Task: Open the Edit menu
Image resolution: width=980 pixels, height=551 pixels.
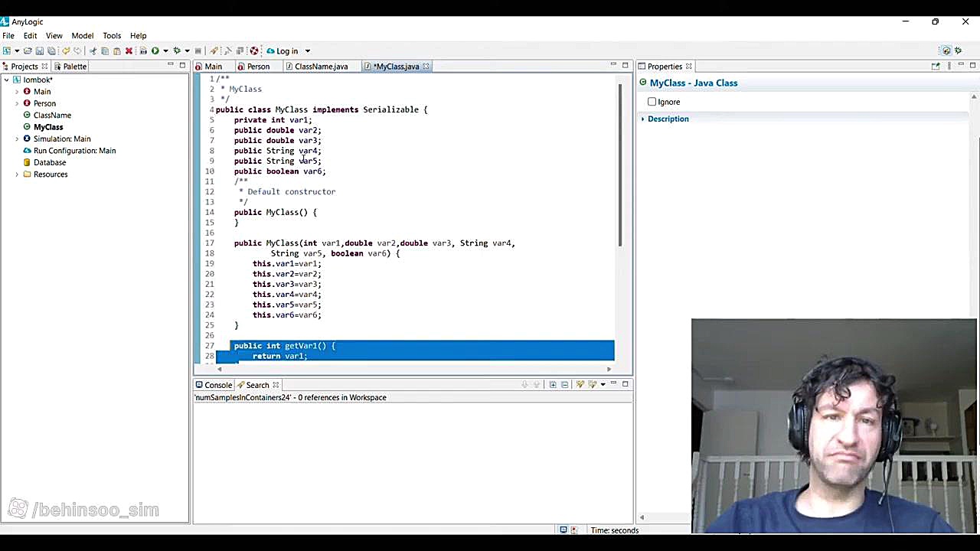Action: [x=30, y=36]
